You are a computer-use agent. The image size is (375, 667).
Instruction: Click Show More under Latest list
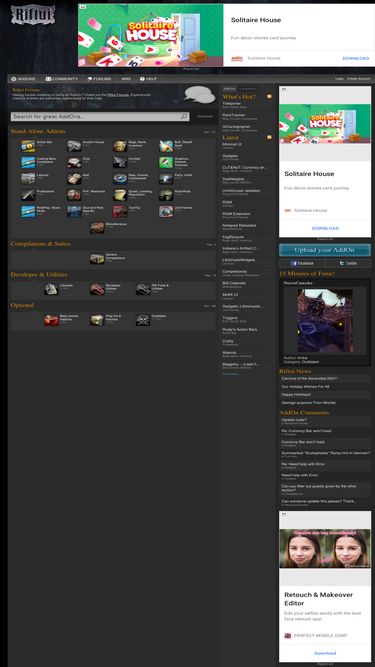click(231, 374)
